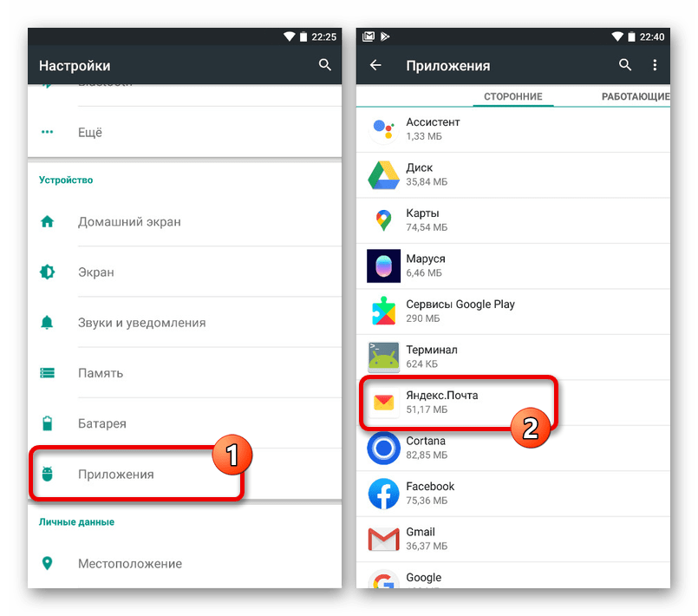Image resolution: width=698 pixels, height=616 pixels.
Task: Tap the Google Drive (Диск) icon
Action: click(382, 175)
